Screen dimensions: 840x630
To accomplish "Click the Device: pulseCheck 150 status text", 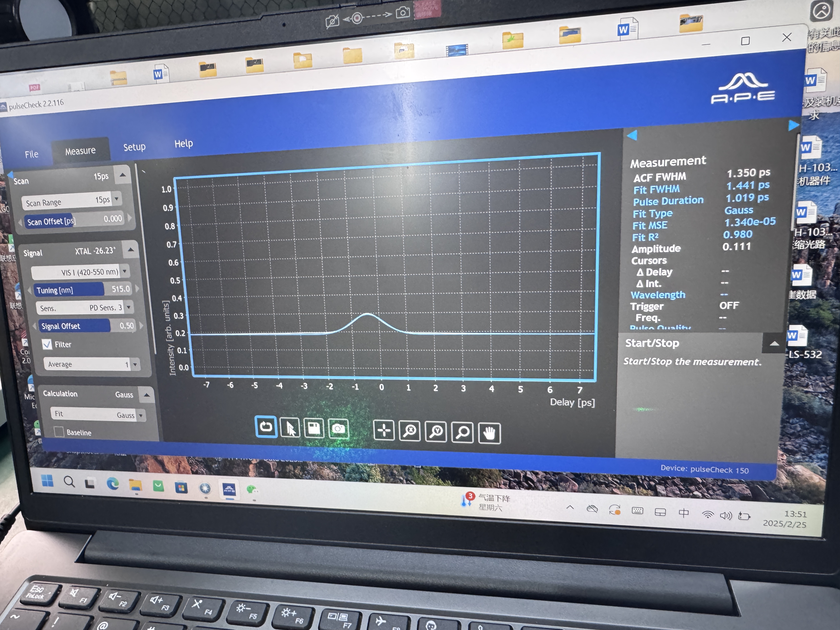I will (x=704, y=469).
